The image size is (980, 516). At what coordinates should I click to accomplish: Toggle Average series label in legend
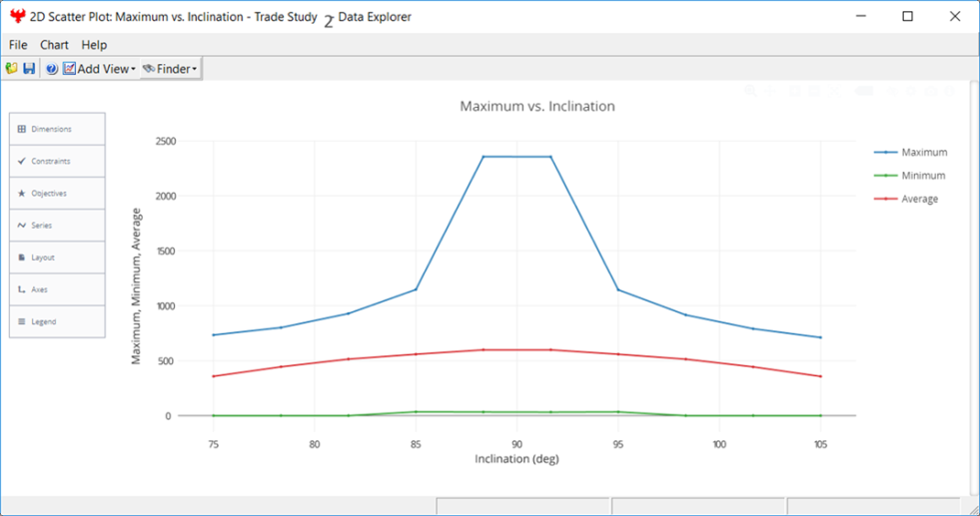pyautogui.click(x=919, y=200)
